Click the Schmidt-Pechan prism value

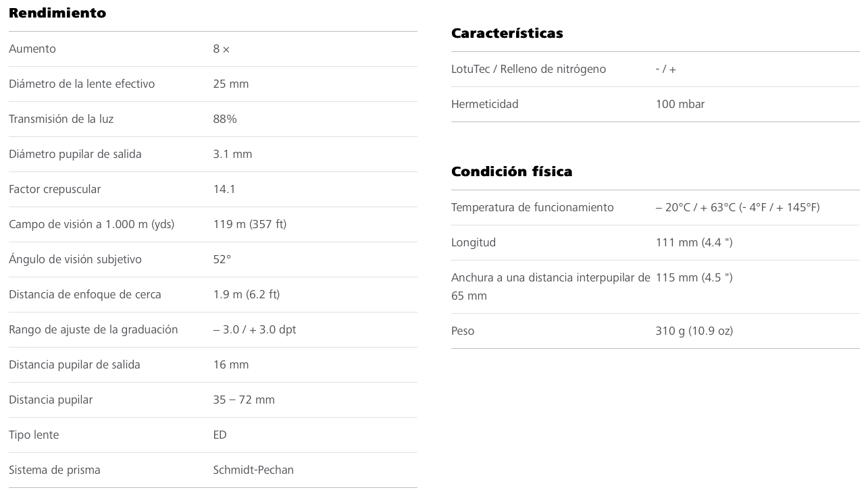[x=253, y=470]
